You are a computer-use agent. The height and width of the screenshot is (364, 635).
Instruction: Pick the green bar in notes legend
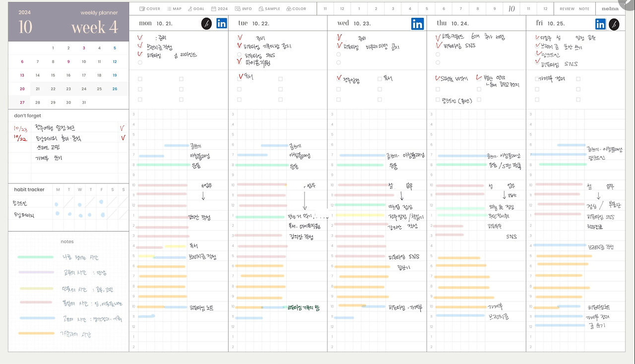point(35,257)
